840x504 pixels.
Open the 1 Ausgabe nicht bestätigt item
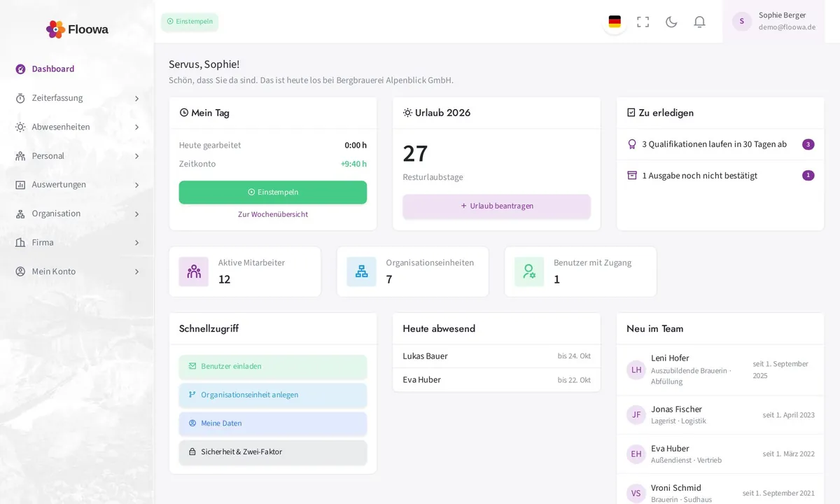[720, 176]
